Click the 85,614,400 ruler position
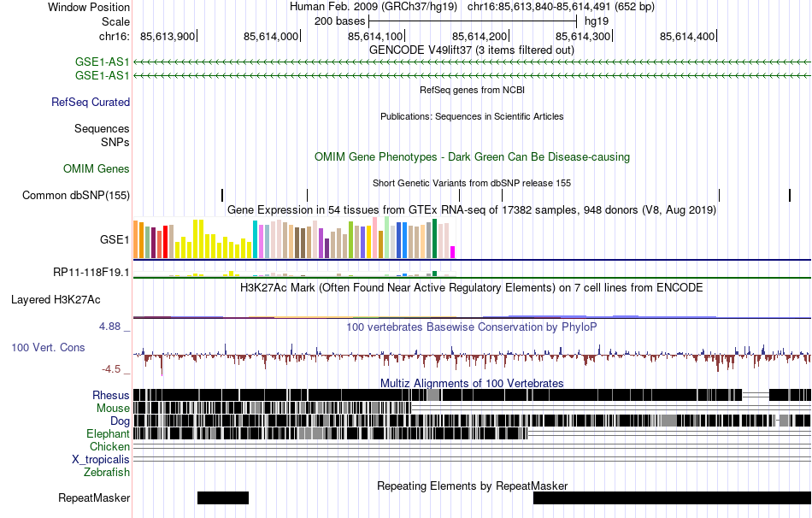The height and width of the screenshot is (518, 812). coord(687,36)
